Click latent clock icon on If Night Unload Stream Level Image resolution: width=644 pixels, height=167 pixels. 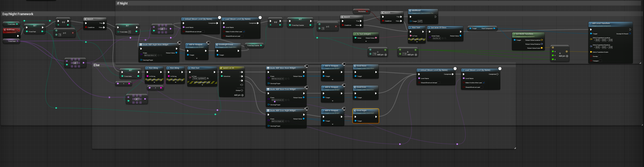click(219, 18)
